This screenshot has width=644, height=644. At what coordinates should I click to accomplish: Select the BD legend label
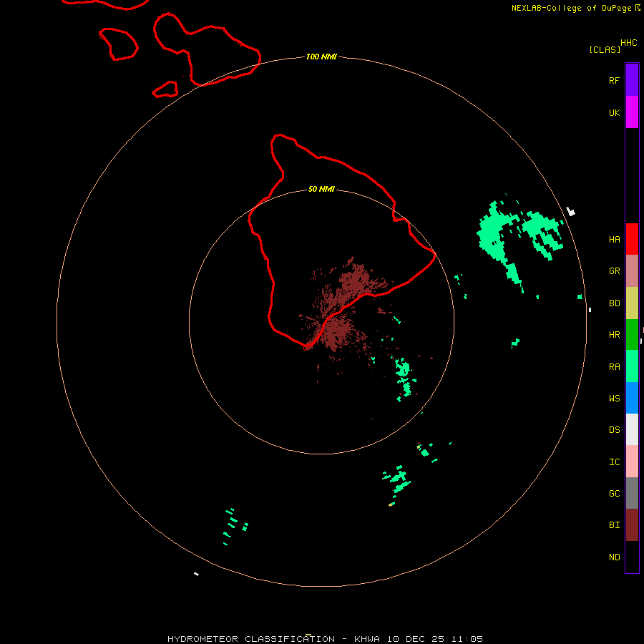pyautogui.click(x=614, y=303)
